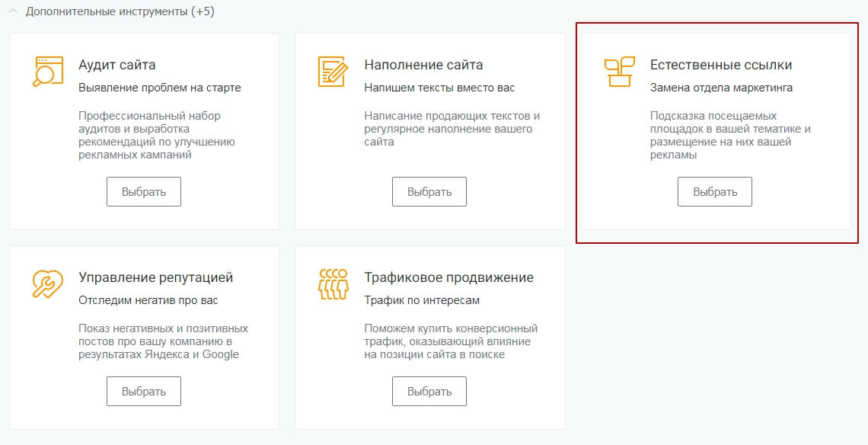The image size is (868, 445).
Task: Click subtitle Замена отдела маркетинга
Action: click(721, 88)
